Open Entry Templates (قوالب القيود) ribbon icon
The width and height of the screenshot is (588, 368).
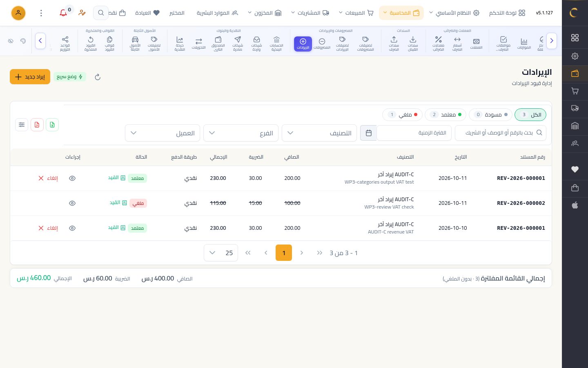click(109, 43)
